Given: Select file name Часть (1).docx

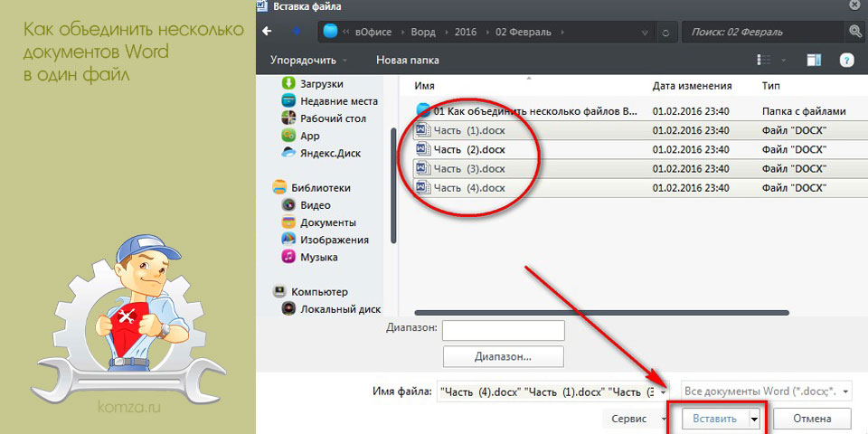Looking at the screenshot, I should (x=469, y=130).
